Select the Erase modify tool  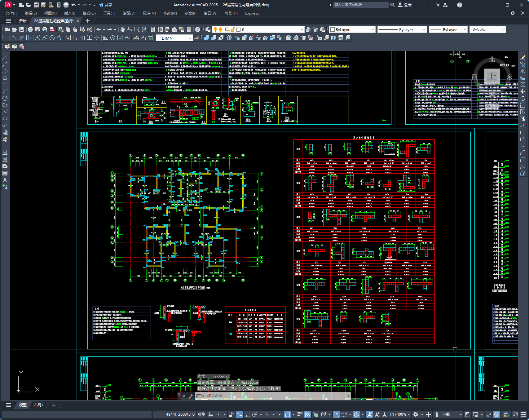(x=523, y=57)
